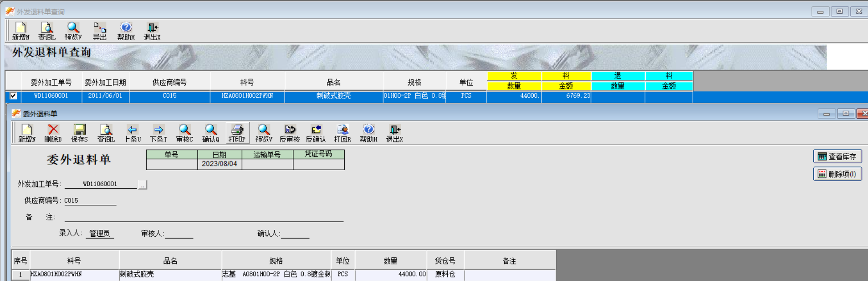The width and height of the screenshot is (868, 281).
Task: Toggle checkbox for row WD11060001
Action: [13, 96]
